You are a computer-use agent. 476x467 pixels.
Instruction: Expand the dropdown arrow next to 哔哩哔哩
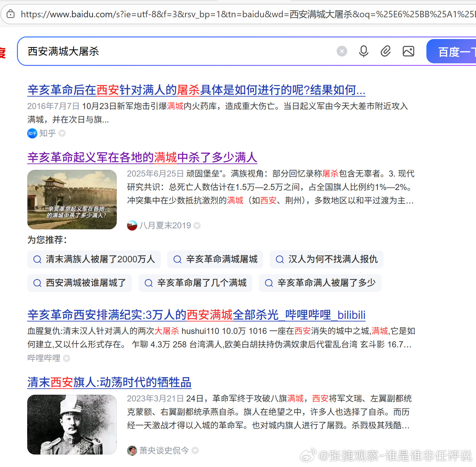point(66,358)
